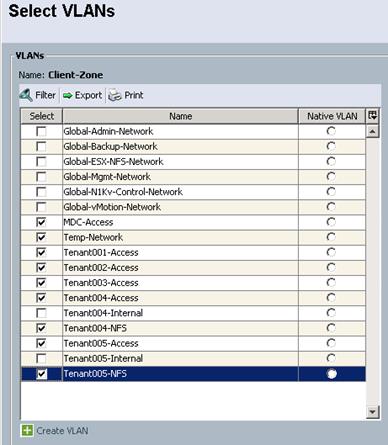Select the Global-N1Kv-Control-Network checkbox
Screen dimensions: 388x445
(41, 192)
